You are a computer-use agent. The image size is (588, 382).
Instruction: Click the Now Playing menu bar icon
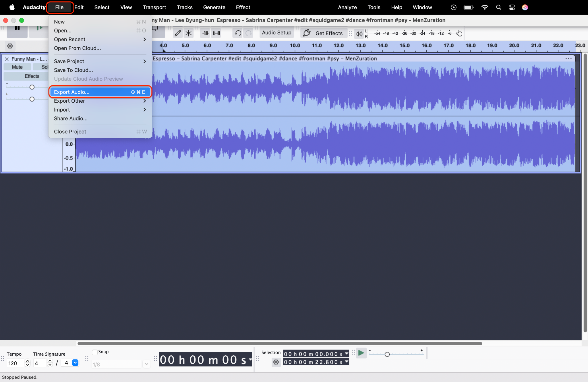click(454, 7)
